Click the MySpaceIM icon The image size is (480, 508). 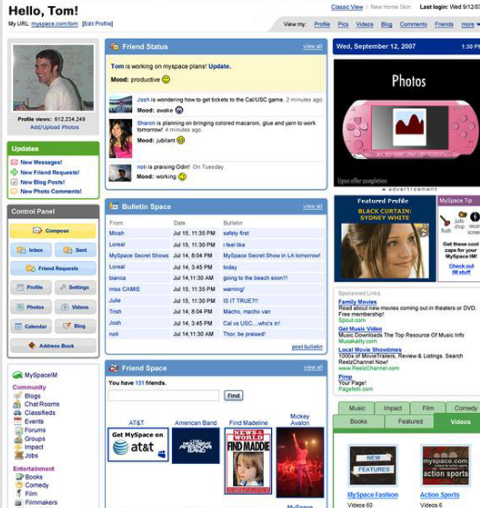click(x=17, y=375)
